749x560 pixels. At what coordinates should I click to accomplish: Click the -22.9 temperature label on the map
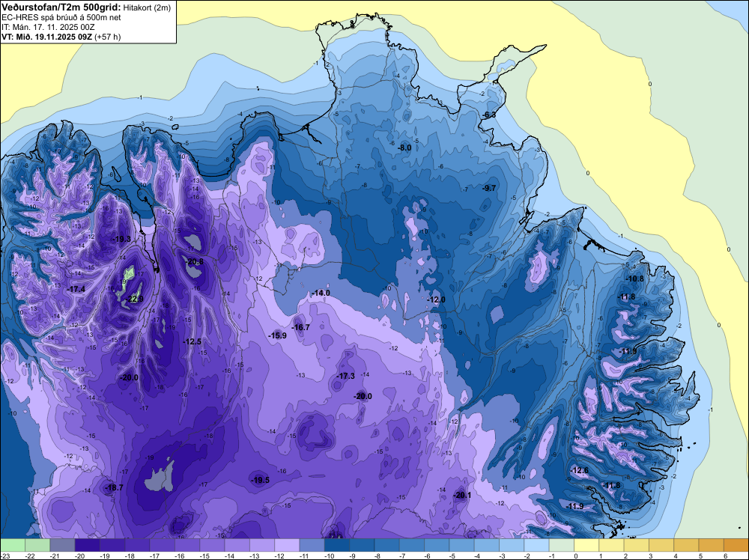134,299
